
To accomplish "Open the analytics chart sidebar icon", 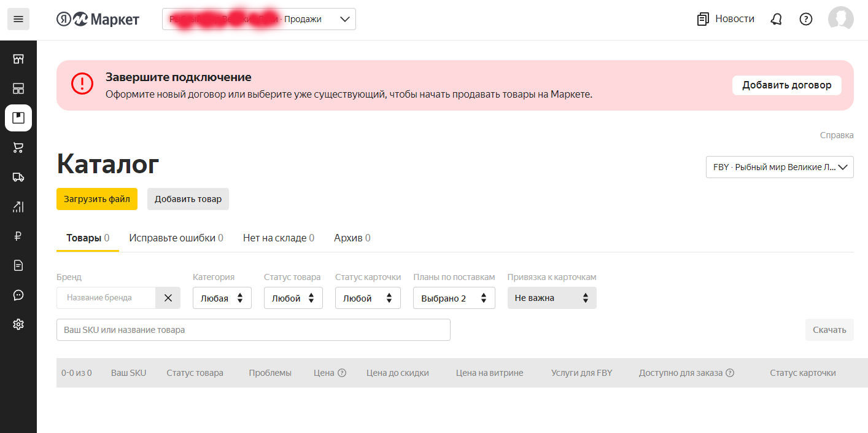I will click(x=18, y=206).
